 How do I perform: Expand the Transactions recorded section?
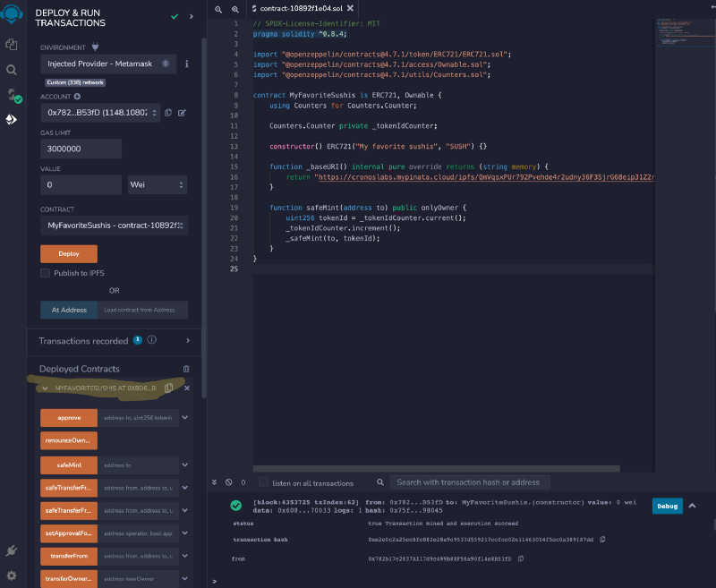tap(187, 341)
